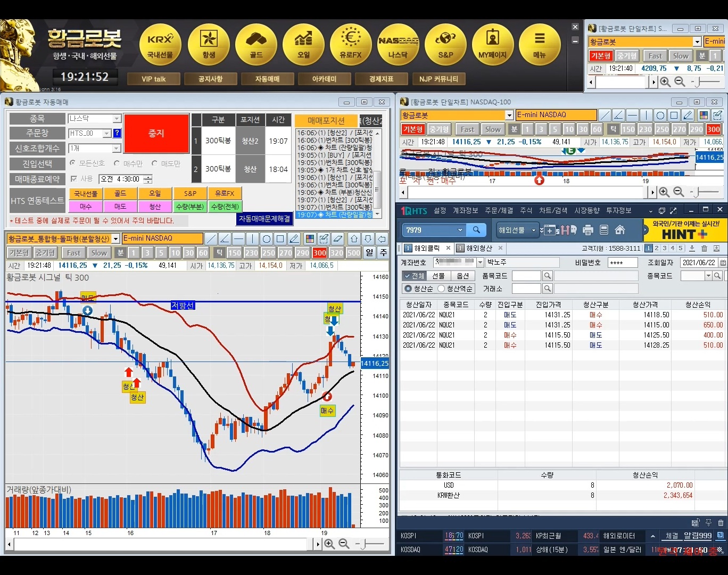
Task: Click the home icon in 1Q HTS toolbar
Action: (x=620, y=230)
